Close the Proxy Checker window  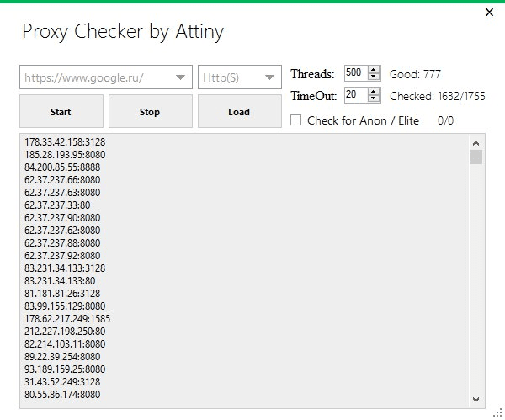(490, 13)
